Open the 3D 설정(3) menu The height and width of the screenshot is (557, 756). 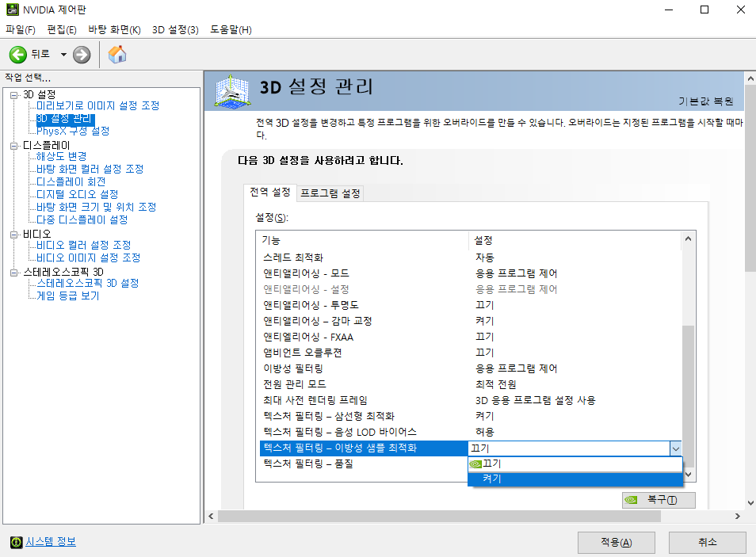[x=175, y=30]
